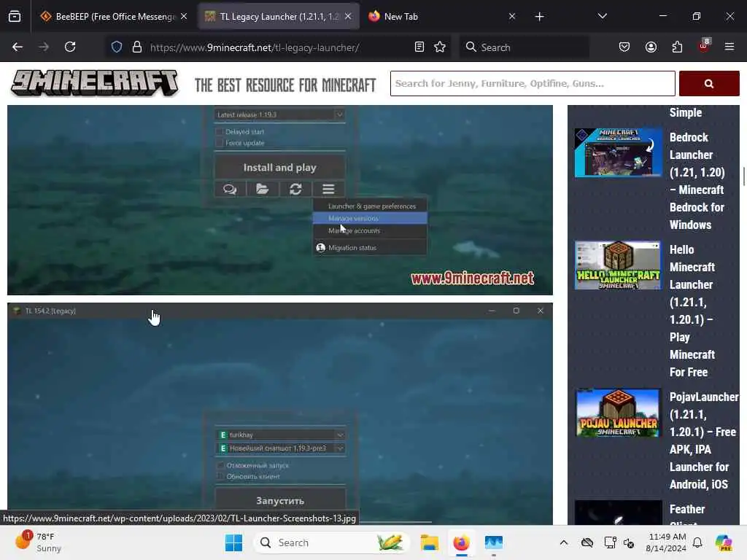This screenshot has height=560, width=747.
Task: Reload the current page
Action: (70, 47)
